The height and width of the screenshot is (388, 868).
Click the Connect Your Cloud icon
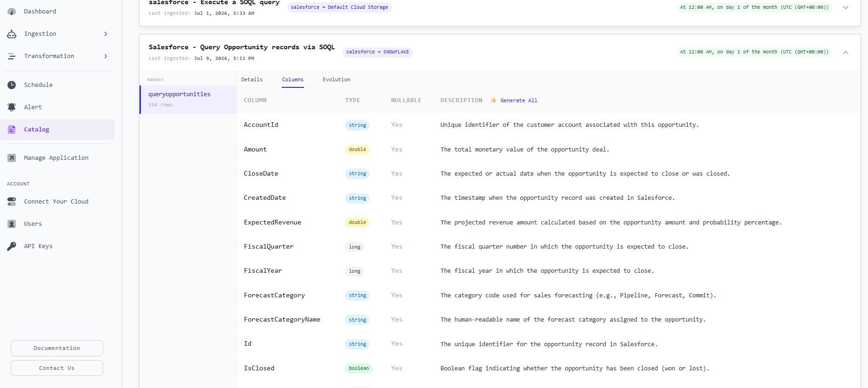point(12,202)
